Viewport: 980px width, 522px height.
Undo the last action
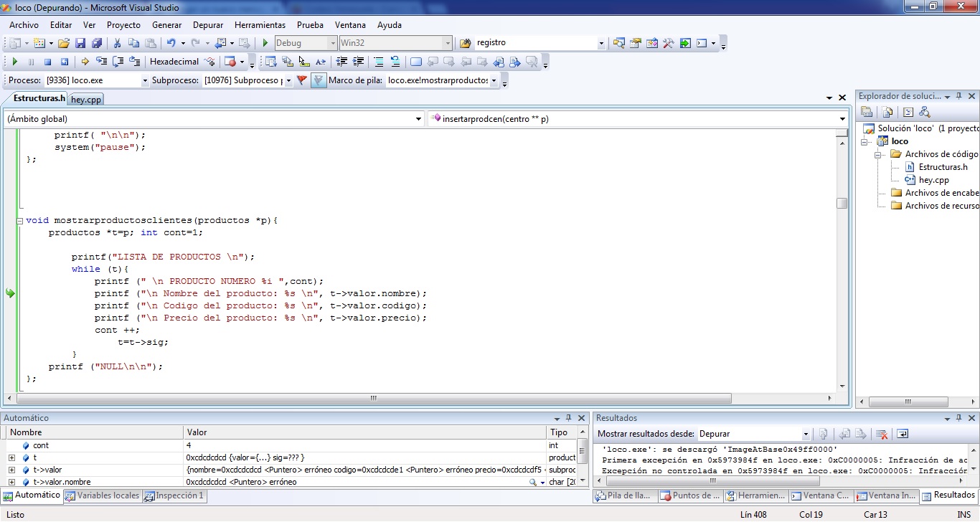point(171,43)
